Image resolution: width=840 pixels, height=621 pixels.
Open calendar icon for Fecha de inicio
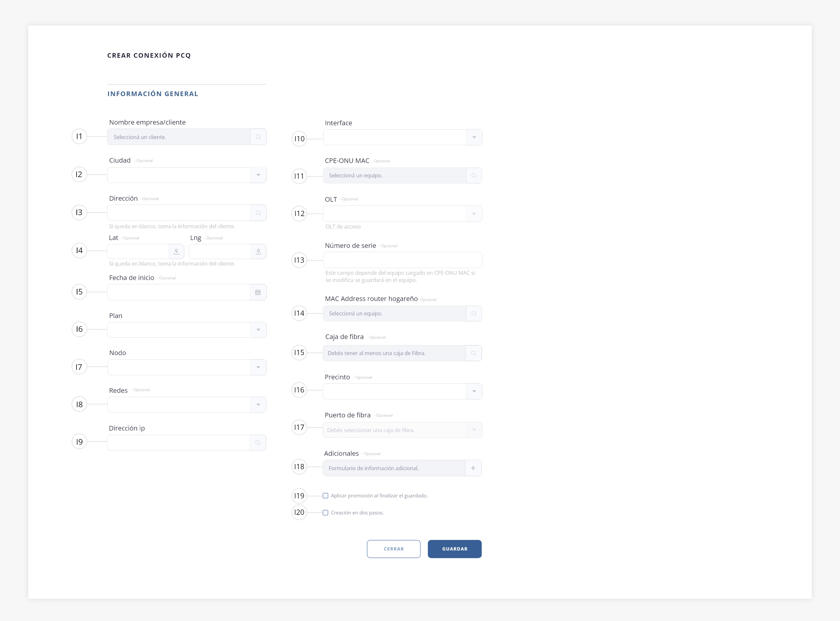coord(258,292)
